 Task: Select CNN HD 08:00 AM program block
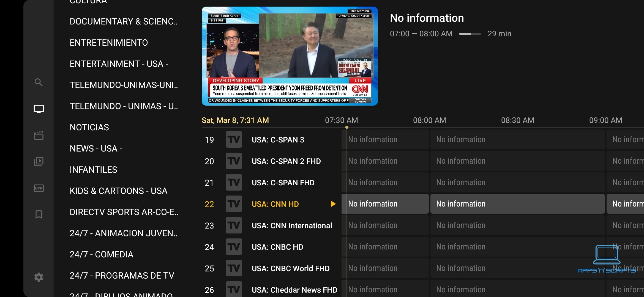click(517, 204)
